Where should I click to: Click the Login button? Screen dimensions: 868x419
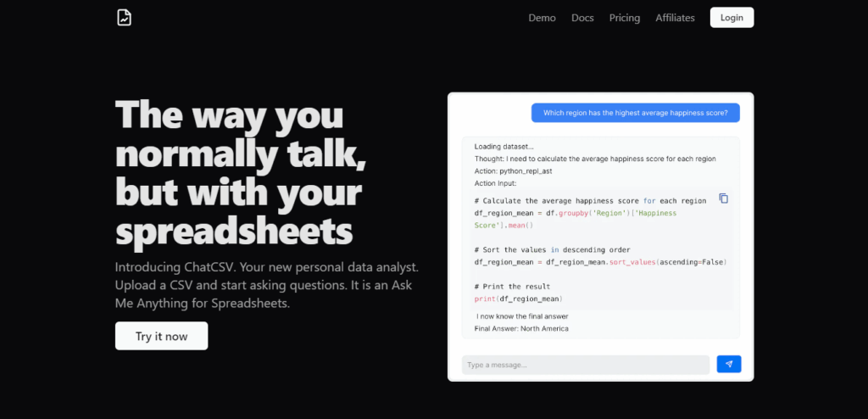pos(732,18)
